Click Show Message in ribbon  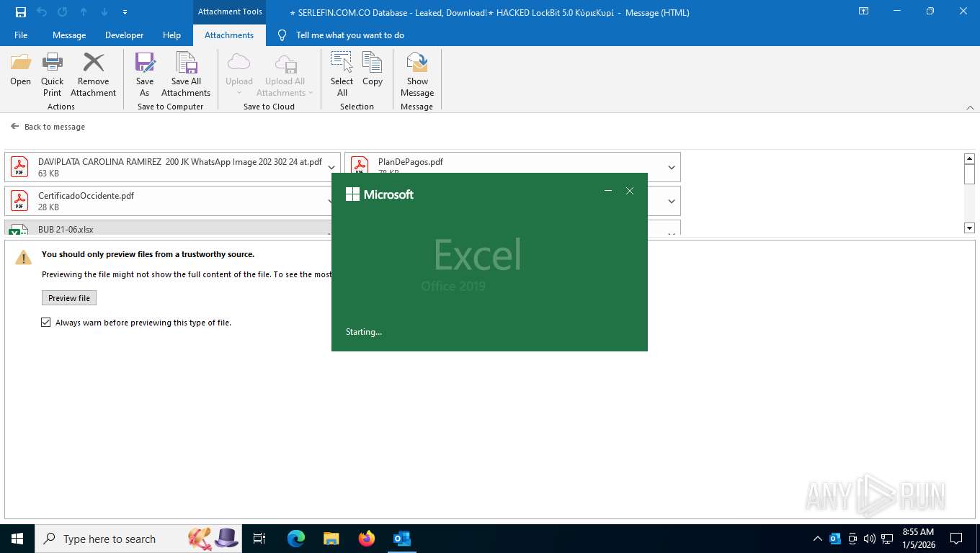click(417, 74)
